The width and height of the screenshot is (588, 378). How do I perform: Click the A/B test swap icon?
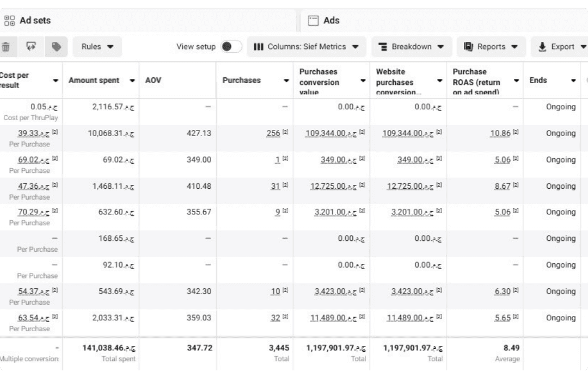tap(31, 46)
